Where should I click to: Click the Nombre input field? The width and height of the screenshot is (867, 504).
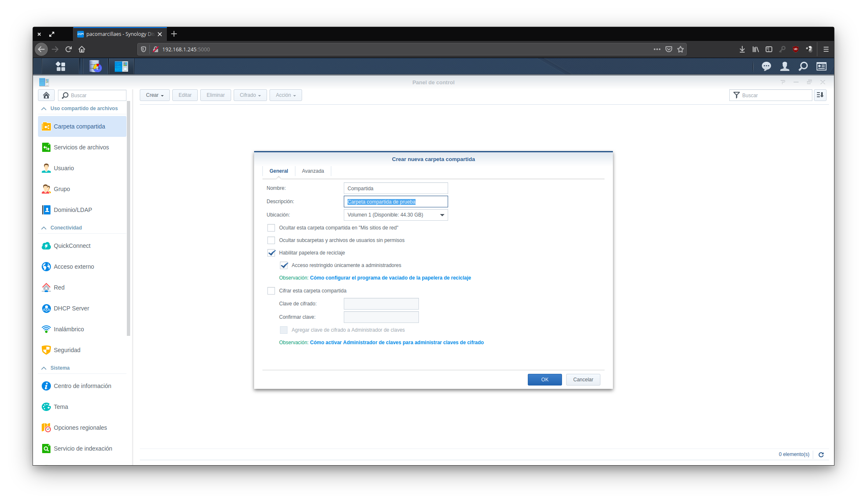tap(395, 189)
